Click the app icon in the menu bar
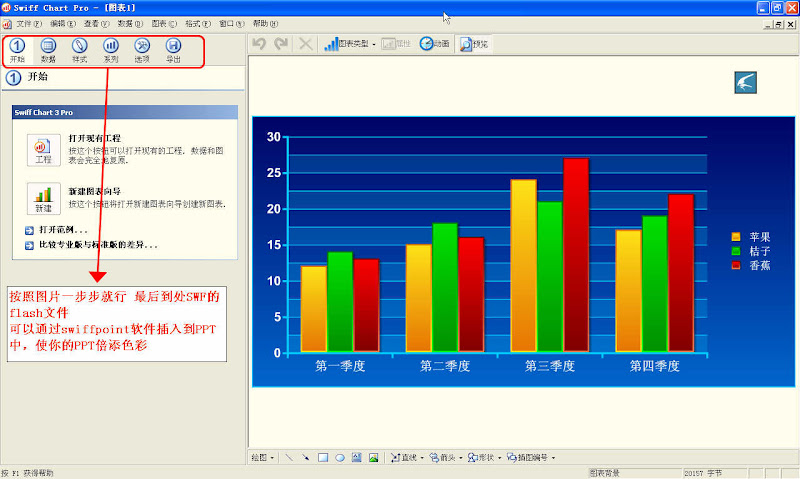Screen dimensions: 800x479 [x=7, y=24]
